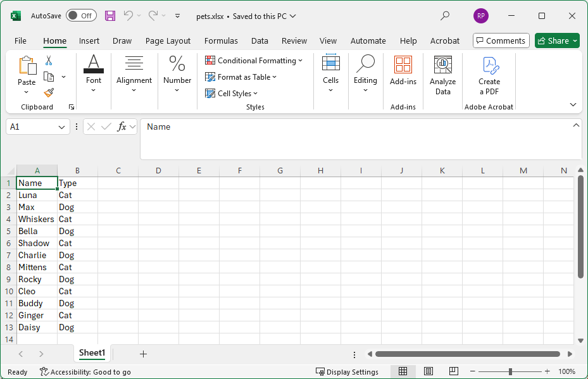Click the Cut scissors icon

pos(49,60)
